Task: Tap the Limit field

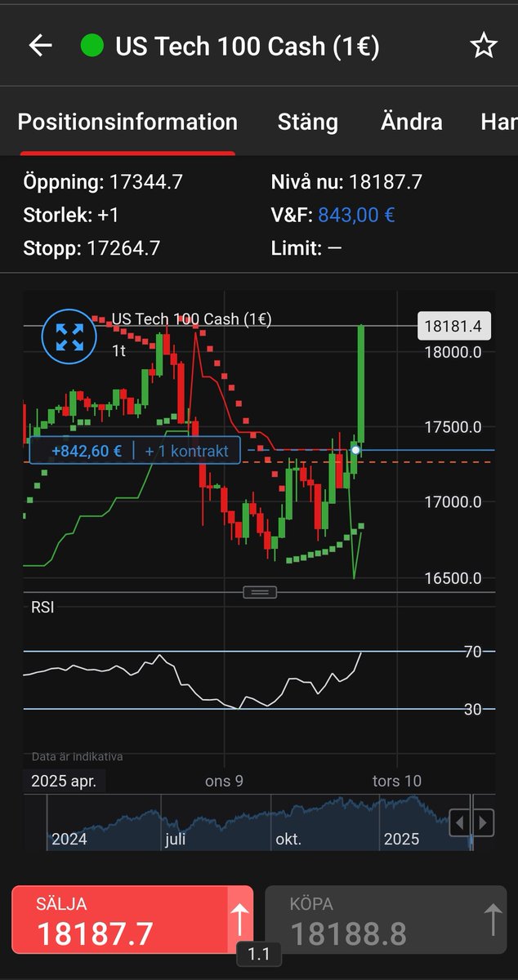Action: tap(306, 248)
